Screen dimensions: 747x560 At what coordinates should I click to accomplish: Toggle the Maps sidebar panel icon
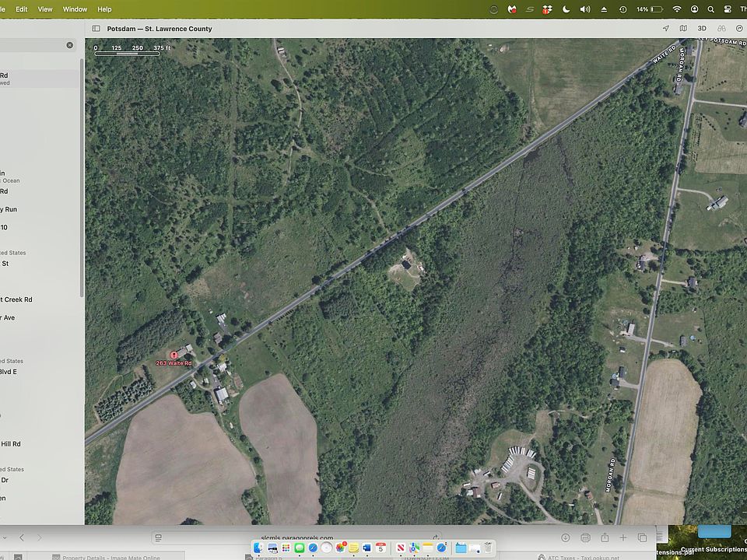[x=96, y=29]
